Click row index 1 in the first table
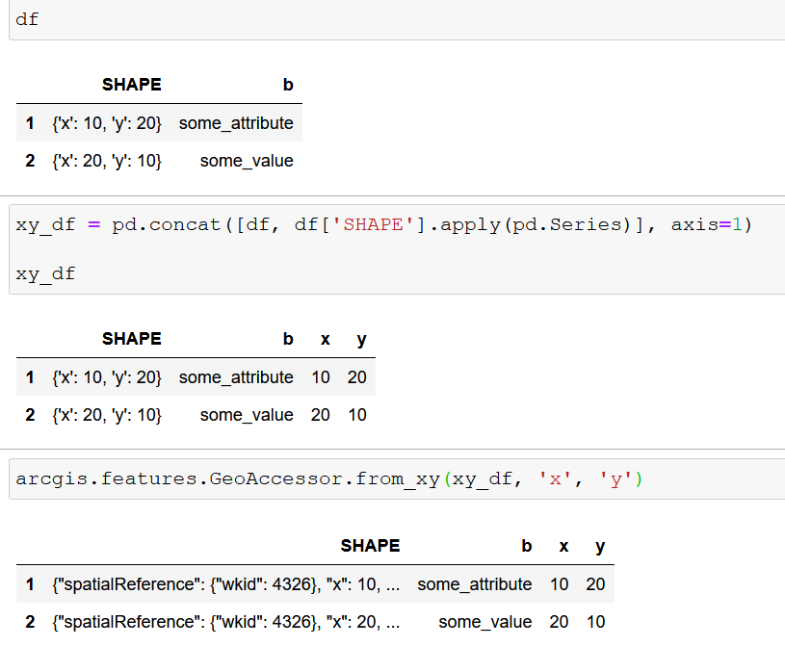Screen dimensions: 785x672 click(31, 123)
